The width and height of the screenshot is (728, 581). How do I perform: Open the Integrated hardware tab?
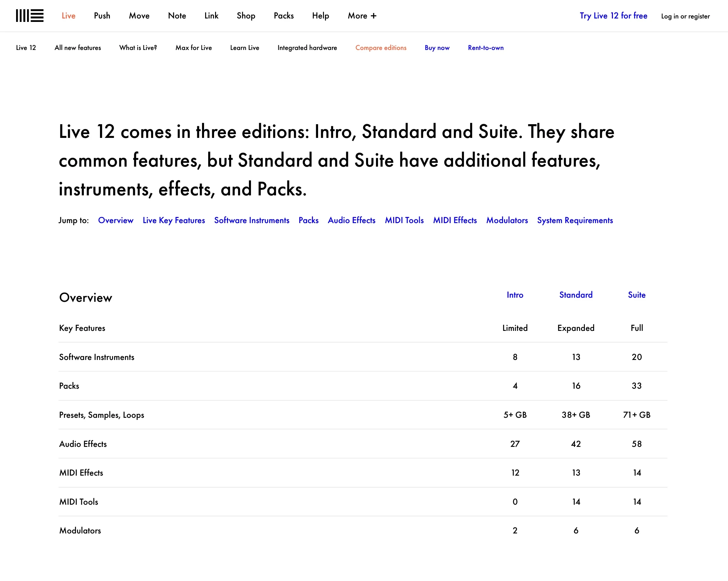(307, 48)
